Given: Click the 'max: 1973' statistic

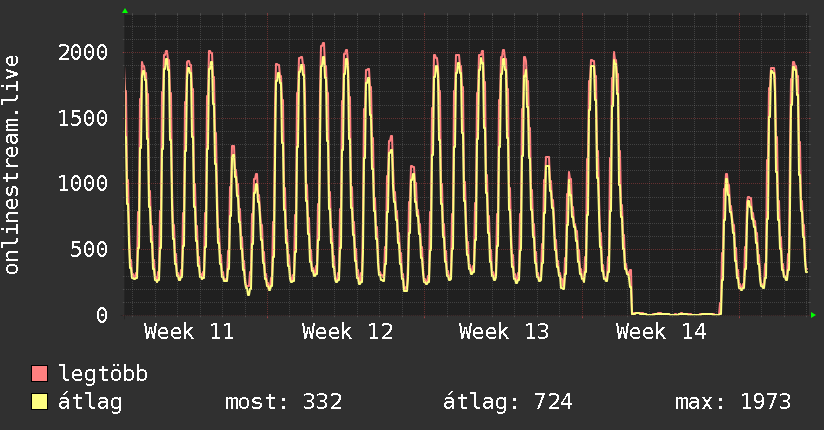Looking at the screenshot, I should tap(733, 403).
